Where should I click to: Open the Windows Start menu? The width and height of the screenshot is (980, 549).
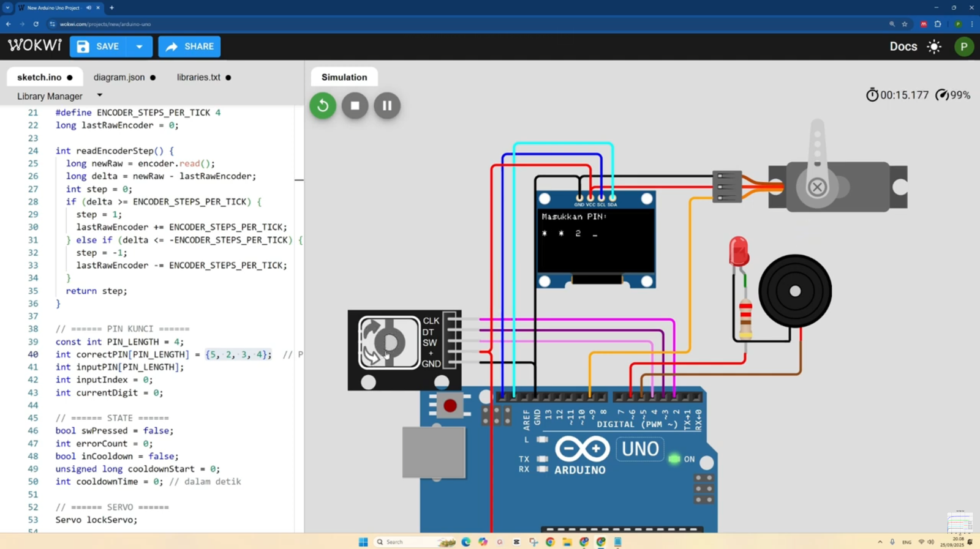(x=363, y=542)
